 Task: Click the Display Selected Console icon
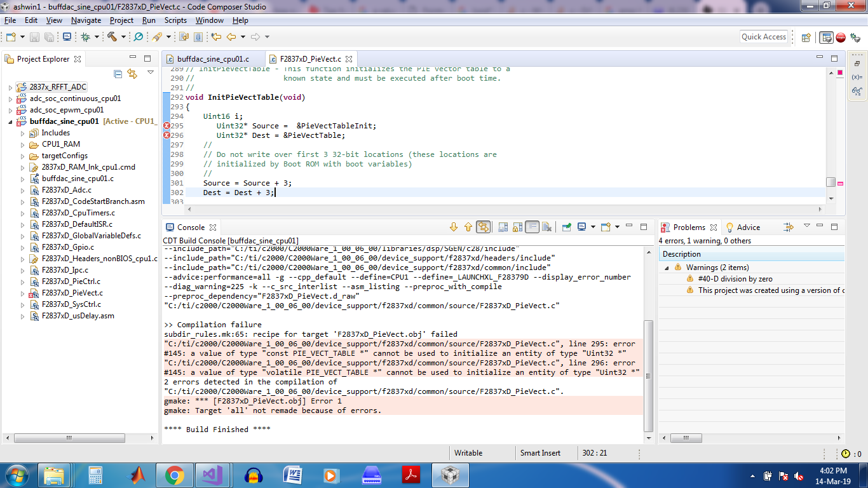(x=581, y=227)
